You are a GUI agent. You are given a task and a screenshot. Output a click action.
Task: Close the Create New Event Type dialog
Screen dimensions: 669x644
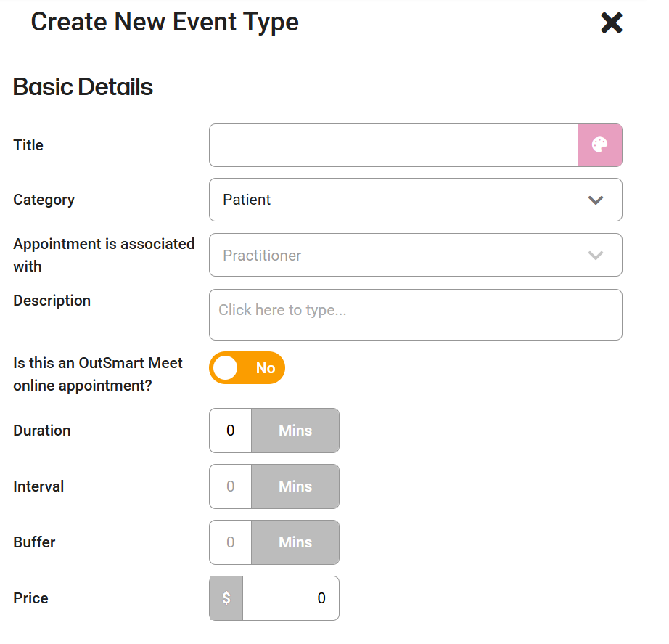pyautogui.click(x=612, y=23)
